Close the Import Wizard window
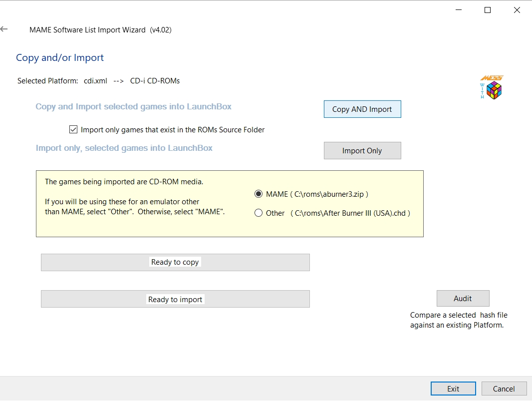This screenshot has width=532, height=401. tap(517, 10)
